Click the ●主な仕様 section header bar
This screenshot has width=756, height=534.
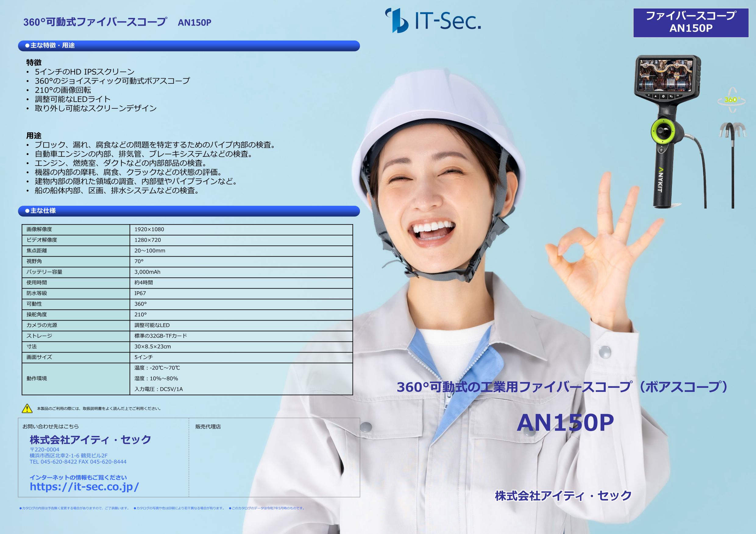189,211
